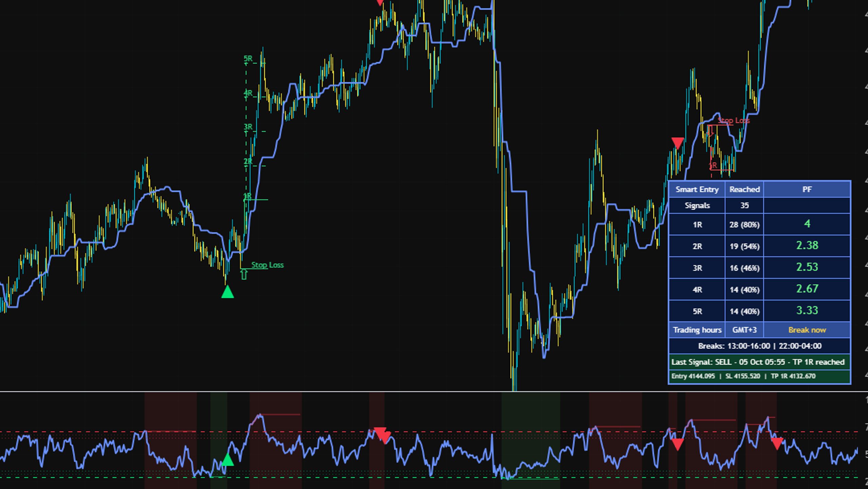Click the GMT+3 timezone cell

[x=744, y=330]
